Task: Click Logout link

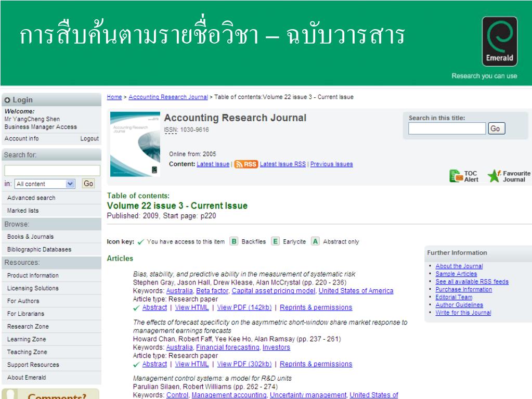Action: click(89, 138)
